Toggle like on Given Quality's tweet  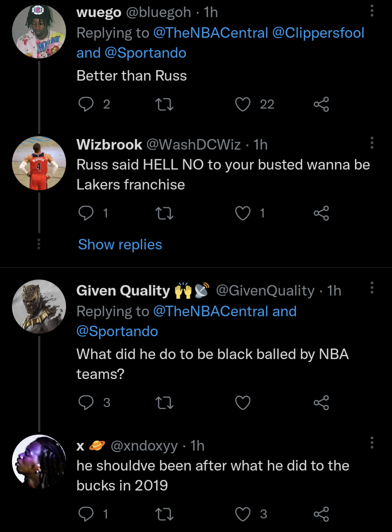tap(243, 402)
